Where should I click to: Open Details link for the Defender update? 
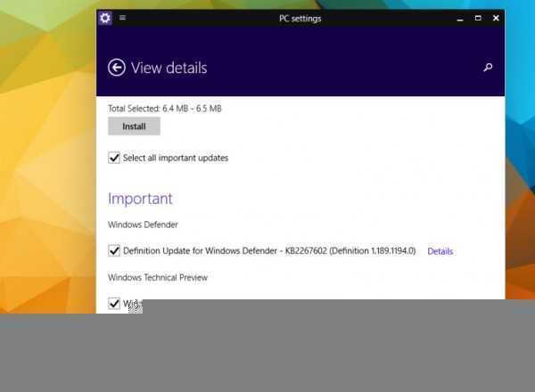coord(440,251)
